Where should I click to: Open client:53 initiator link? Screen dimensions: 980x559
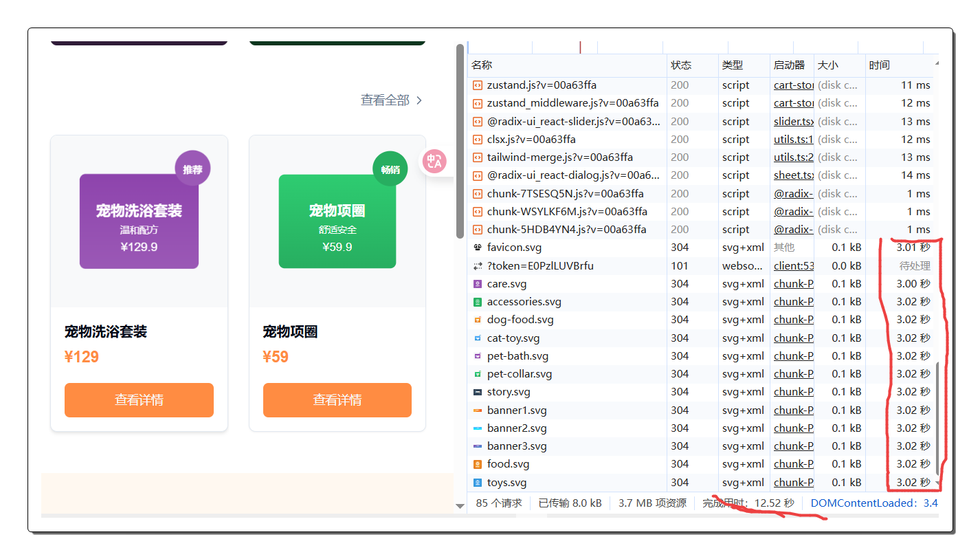click(x=794, y=265)
